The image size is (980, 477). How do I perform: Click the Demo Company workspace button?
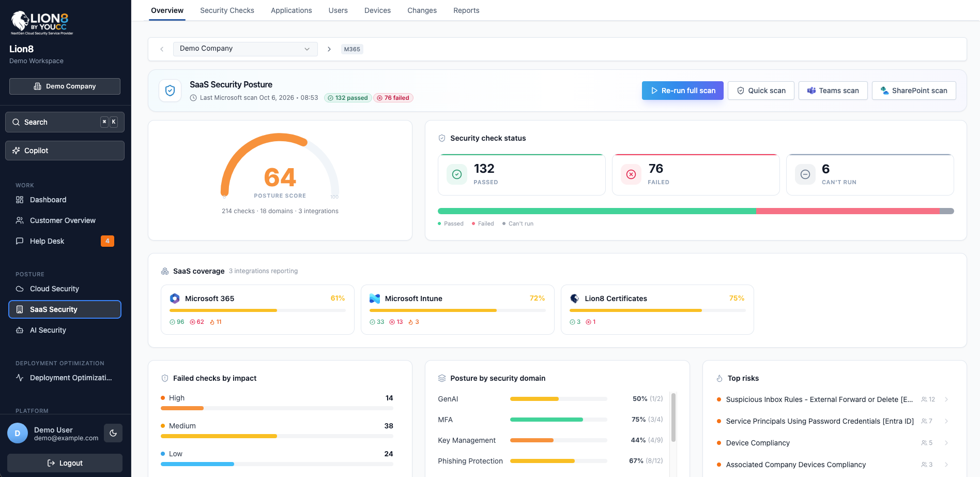tap(65, 86)
